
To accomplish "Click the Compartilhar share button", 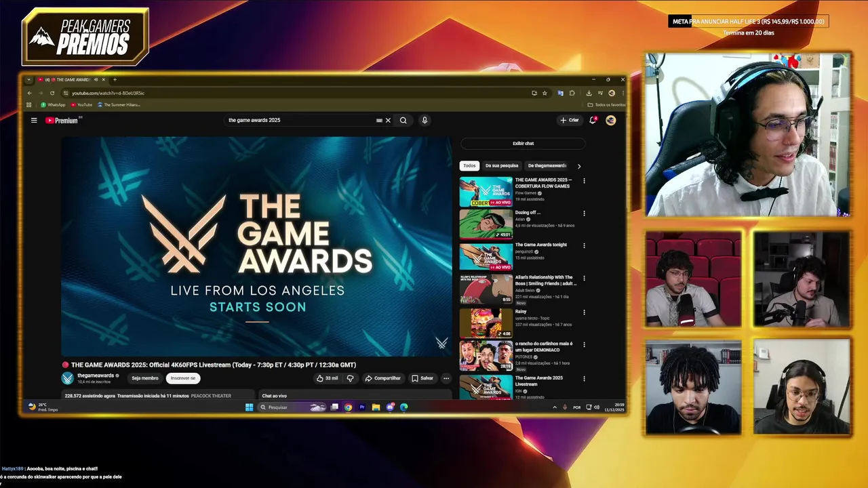I will pyautogui.click(x=382, y=378).
